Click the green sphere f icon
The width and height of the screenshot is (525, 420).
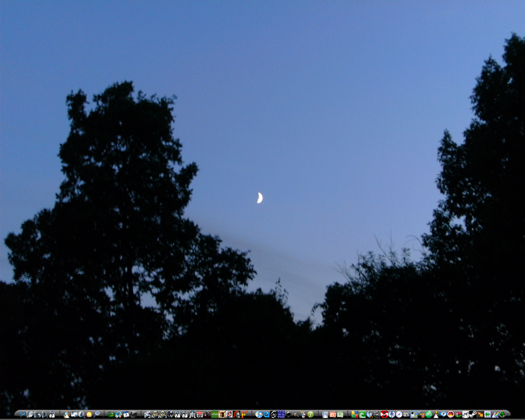[x=310, y=414]
